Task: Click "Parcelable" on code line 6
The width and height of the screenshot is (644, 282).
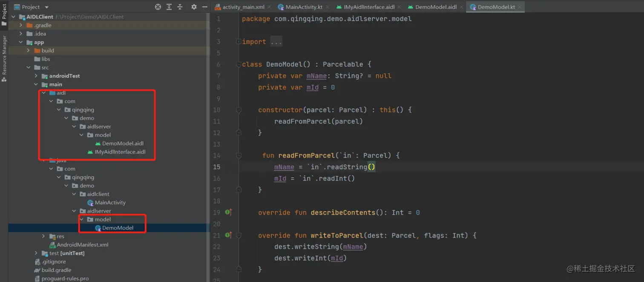Action: tap(343, 64)
